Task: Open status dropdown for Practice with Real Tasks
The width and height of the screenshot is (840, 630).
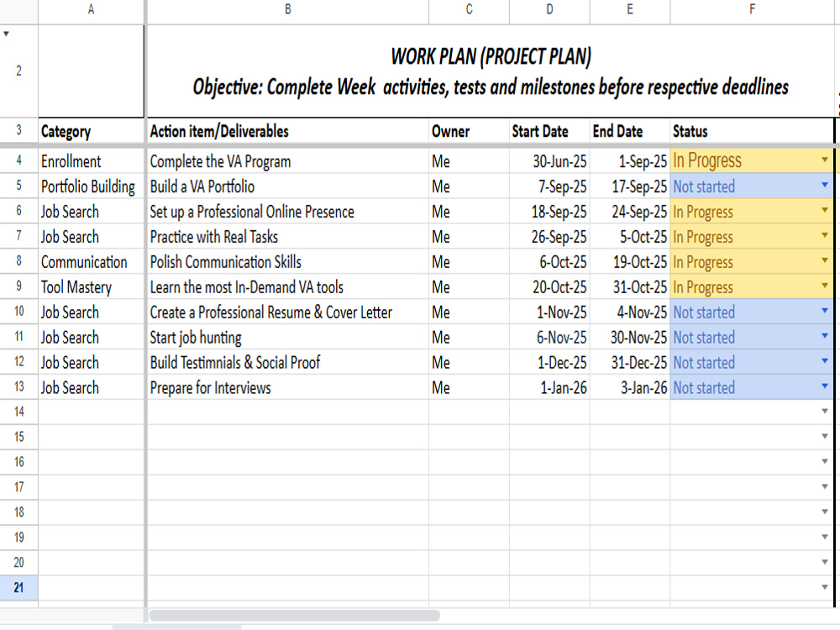Action: [x=825, y=236]
